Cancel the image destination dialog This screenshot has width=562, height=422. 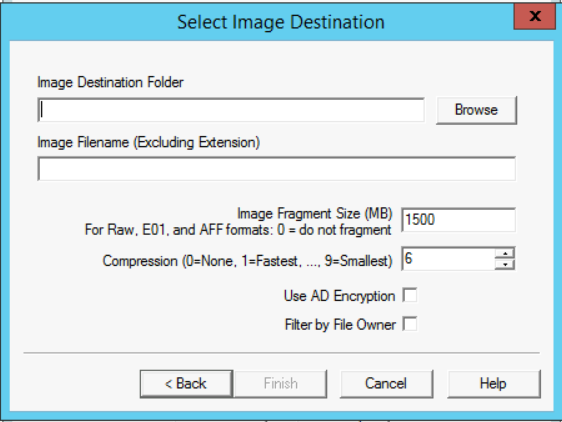(x=386, y=384)
